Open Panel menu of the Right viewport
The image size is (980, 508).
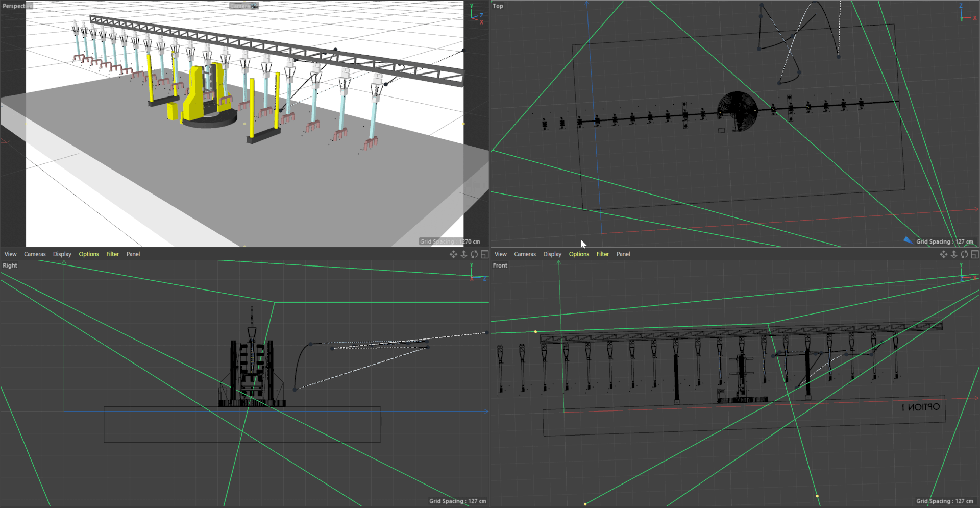133,254
